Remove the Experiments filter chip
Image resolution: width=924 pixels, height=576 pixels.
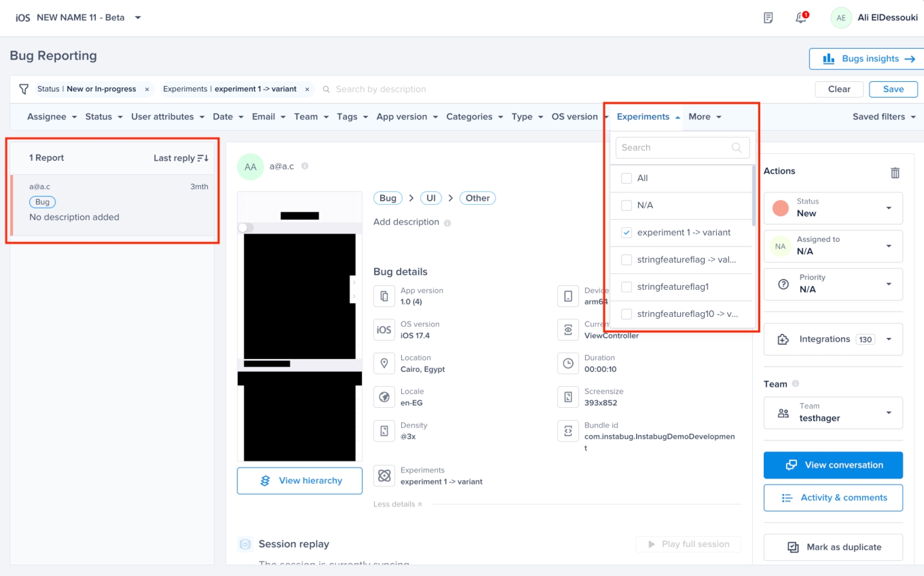click(x=307, y=89)
